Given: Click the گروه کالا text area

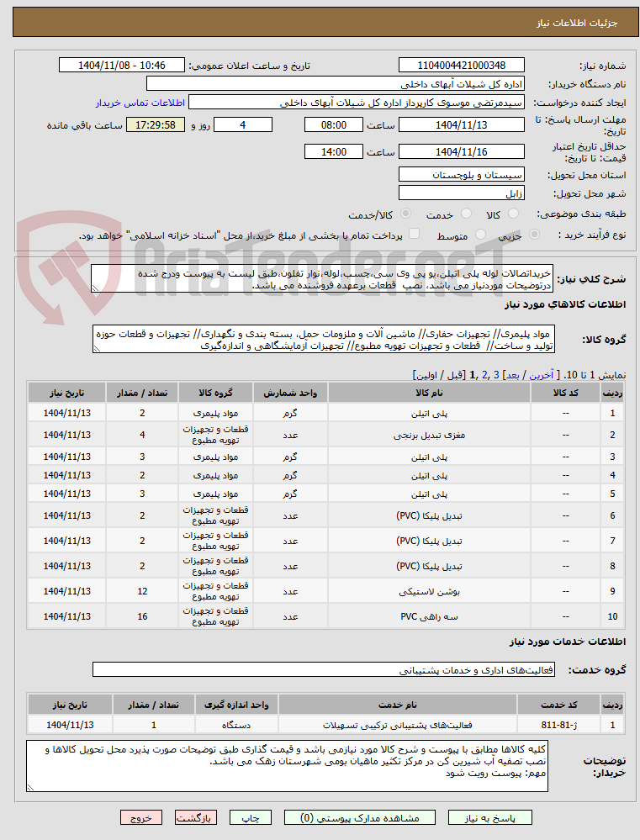Looking at the screenshot, I should tap(324, 339).
